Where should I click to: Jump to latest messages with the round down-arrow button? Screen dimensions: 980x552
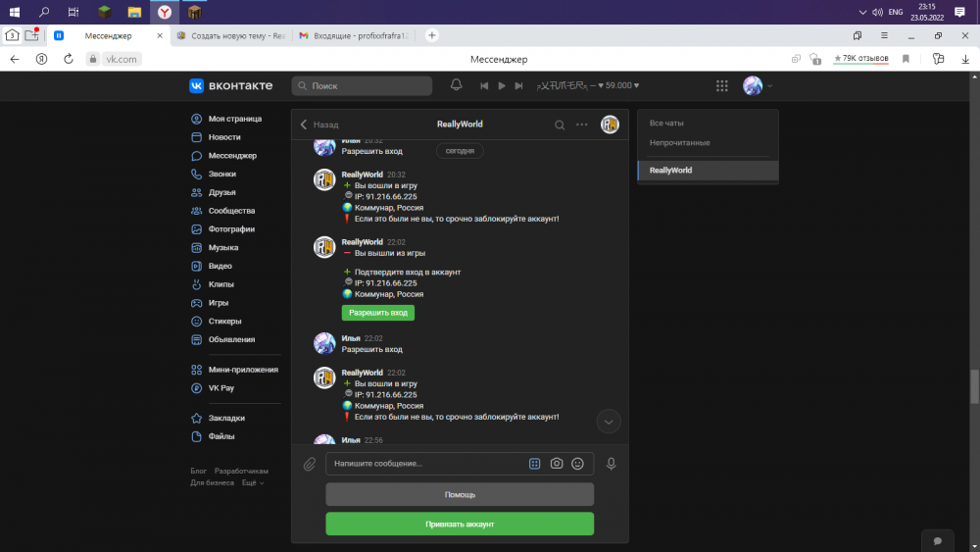[x=609, y=422]
